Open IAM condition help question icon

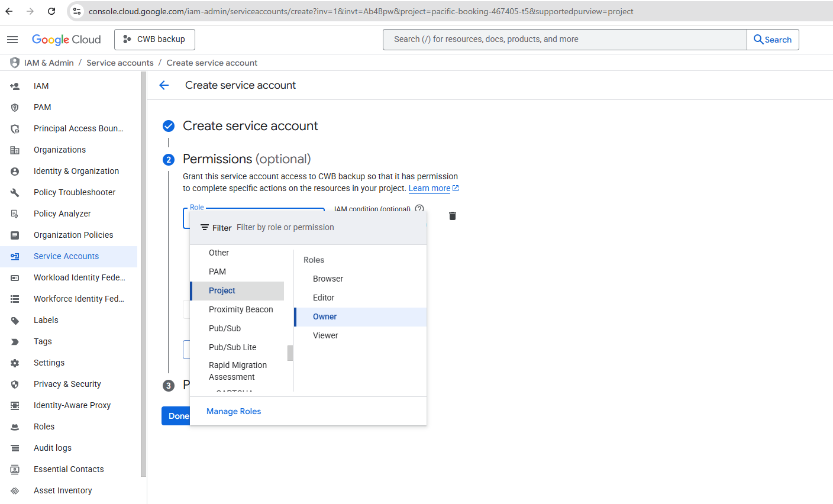(x=419, y=209)
